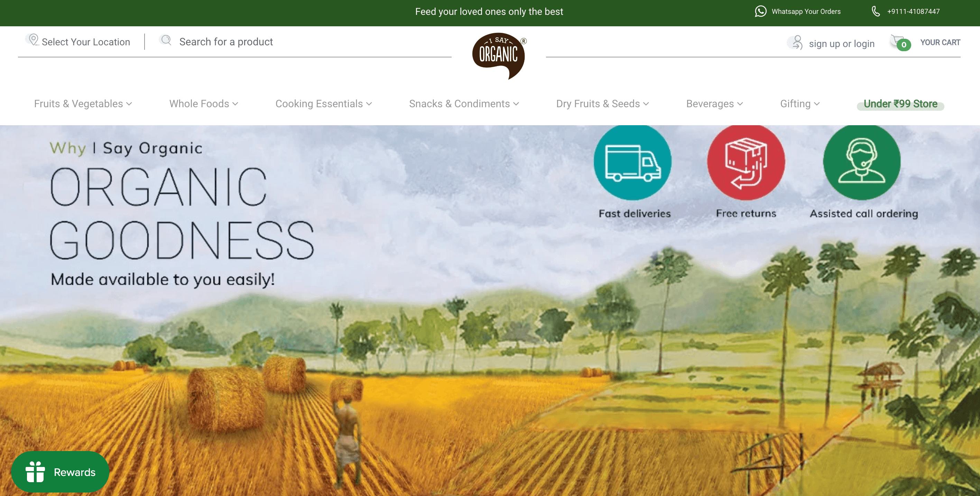Click the phone handset icon
This screenshot has height=496, width=980.
pyautogui.click(x=875, y=11)
